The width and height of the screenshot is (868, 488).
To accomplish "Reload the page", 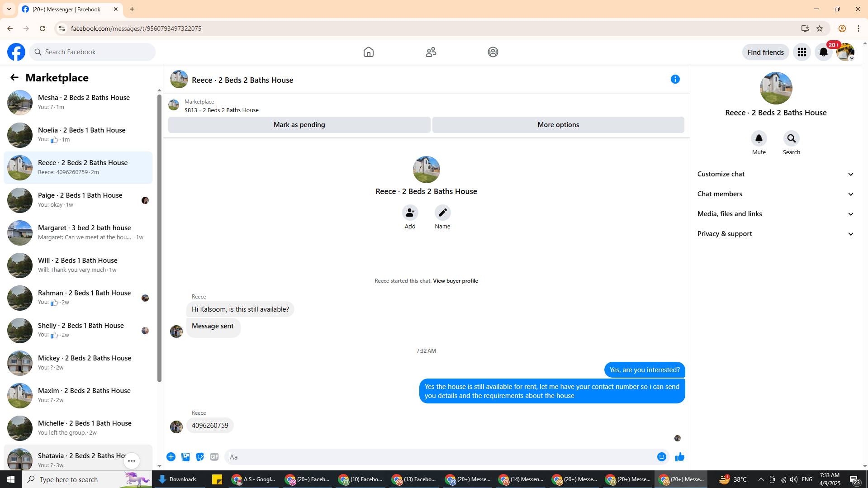I will [x=43, y=28].
